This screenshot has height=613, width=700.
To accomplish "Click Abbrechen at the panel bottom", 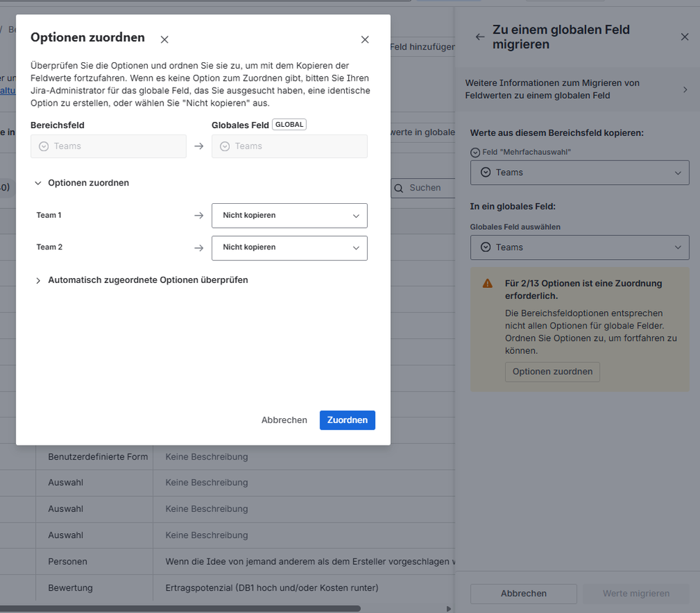I will (523, 593).
